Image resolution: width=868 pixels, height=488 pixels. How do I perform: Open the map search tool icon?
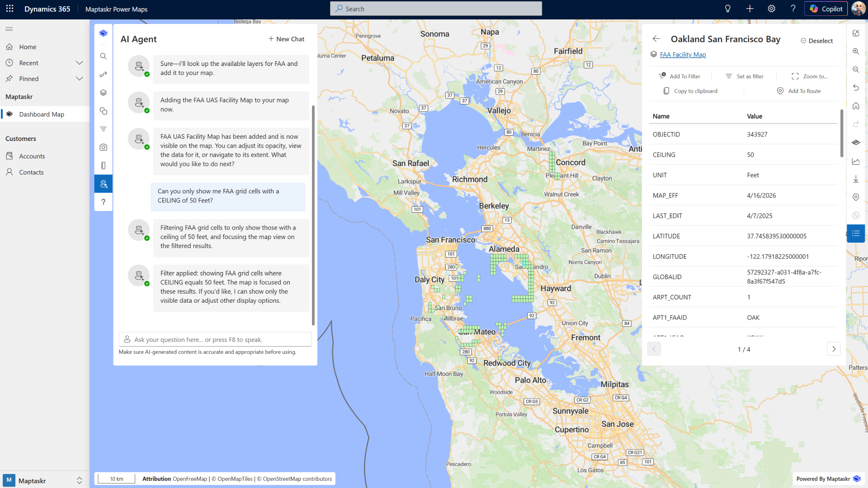(x=103, y=56)
